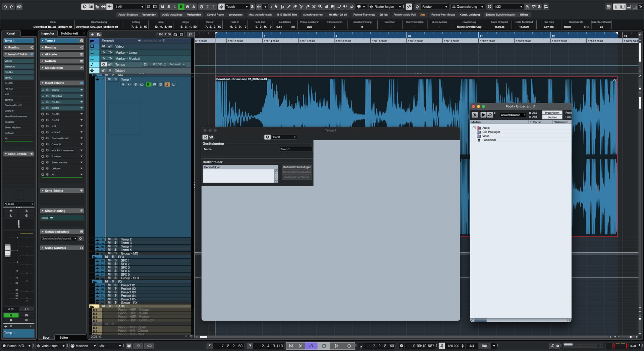Image resolution: width=644 pixels, height=351 pixels.
Task: Click the Name field containing Temp 1
Action: pyautogui.click(x=295, y=149)
